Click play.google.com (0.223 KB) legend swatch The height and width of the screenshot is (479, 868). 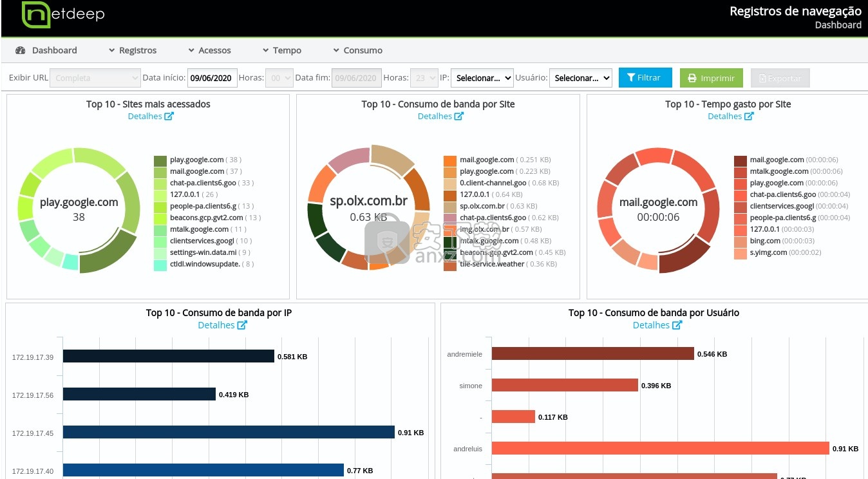tap(450, 172)
